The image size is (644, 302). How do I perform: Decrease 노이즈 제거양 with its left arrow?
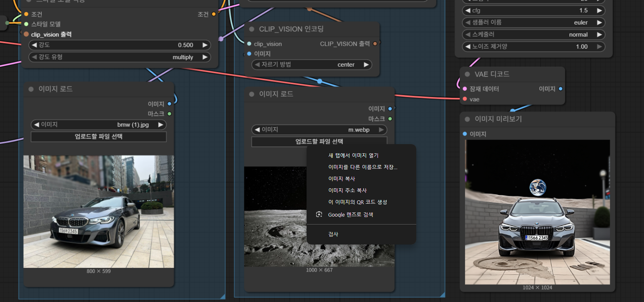tap(468, 47)
